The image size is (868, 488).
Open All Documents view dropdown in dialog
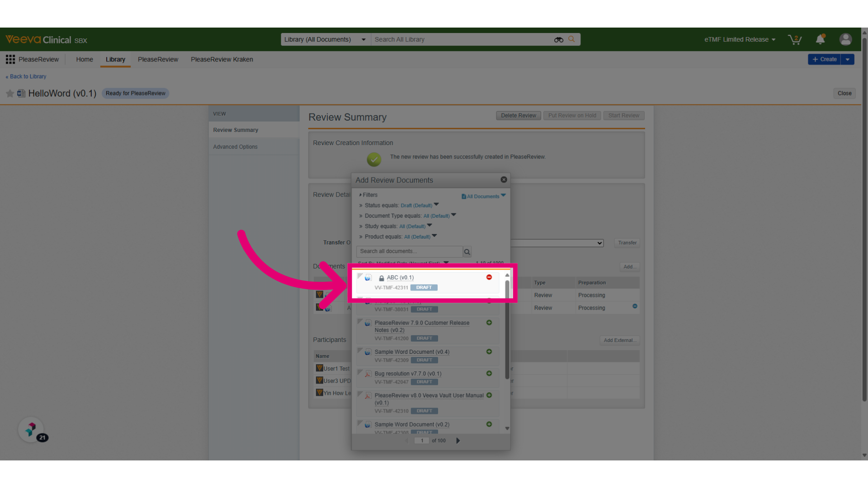pos(483,196)
